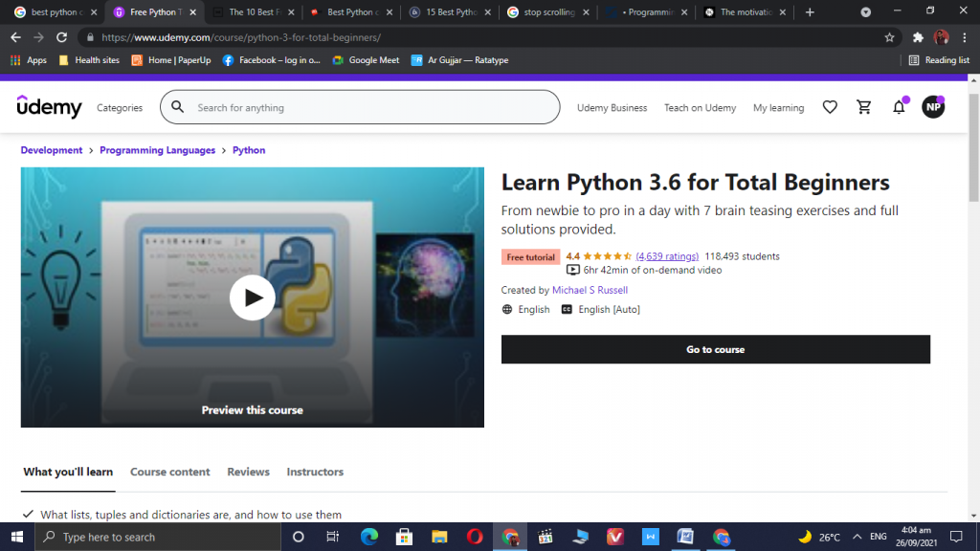Open Udemy Business link
The image size is (980, 551).
tap(612, 107)
